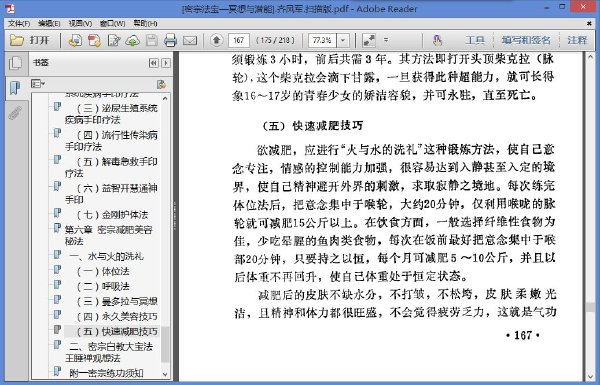The image size is (600, 385).
Task: Click the save floppy disk icon
Action: [152, 40]
